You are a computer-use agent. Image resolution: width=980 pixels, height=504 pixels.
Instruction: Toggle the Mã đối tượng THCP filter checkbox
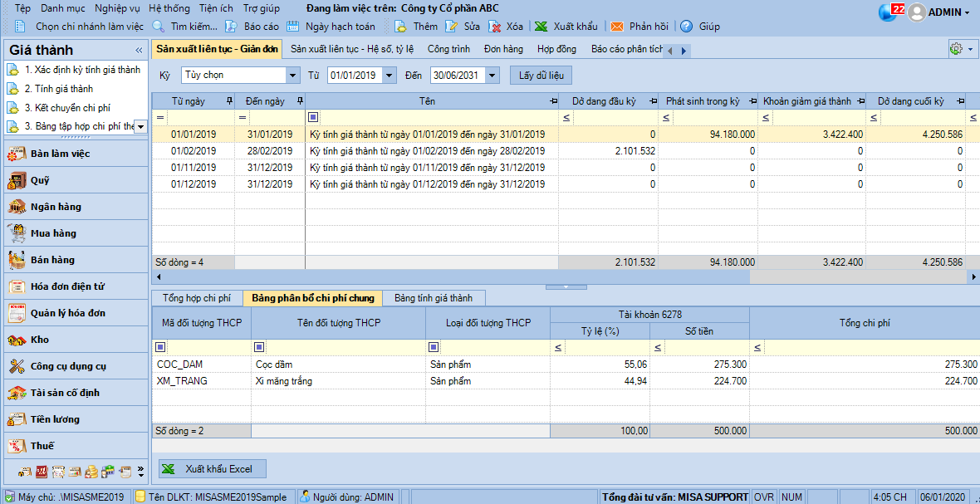click(160, 347)
